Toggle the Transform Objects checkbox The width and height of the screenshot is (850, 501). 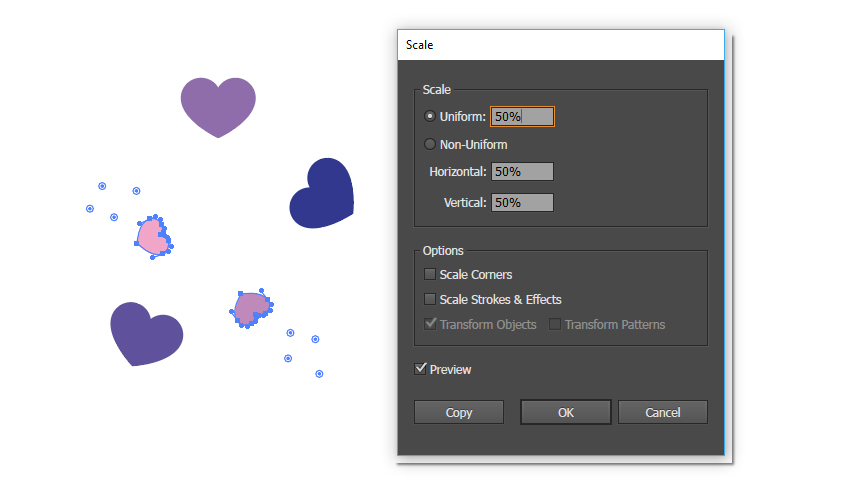tap(430, 324)
